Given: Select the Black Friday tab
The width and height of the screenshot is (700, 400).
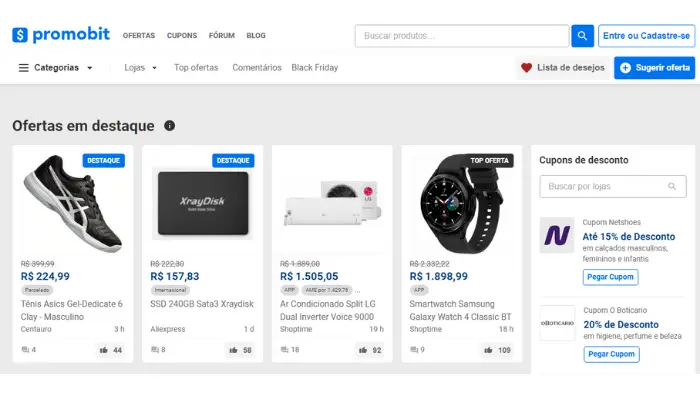Looking at the screenshot, I should tap(315, 68).
